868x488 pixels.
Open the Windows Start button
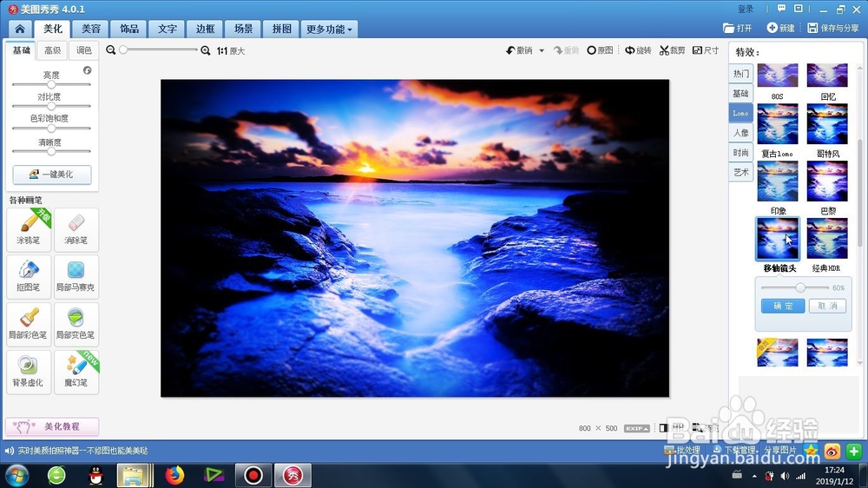coord(17,475)
